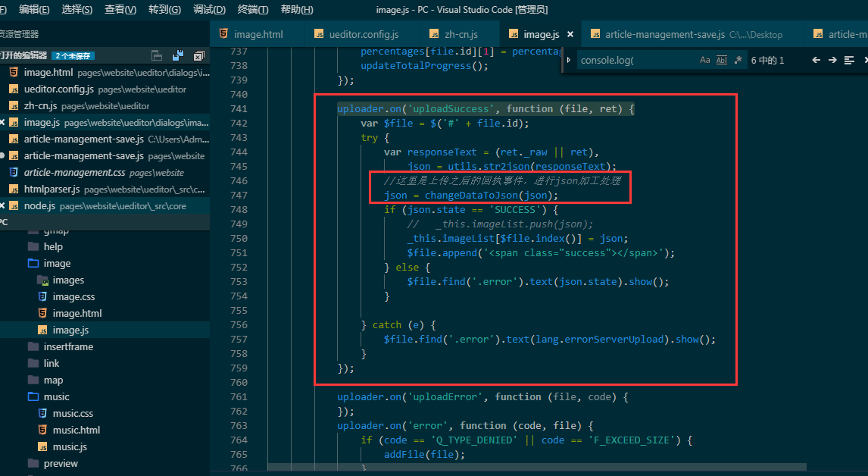This screenshot has height=476, width=868.
Task: Close node.js in the open editors list
Action: pos(2,205)
